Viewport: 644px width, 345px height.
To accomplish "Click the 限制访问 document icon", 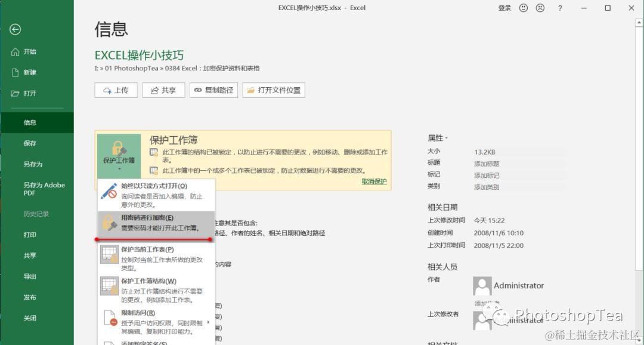I will (110, 318).
